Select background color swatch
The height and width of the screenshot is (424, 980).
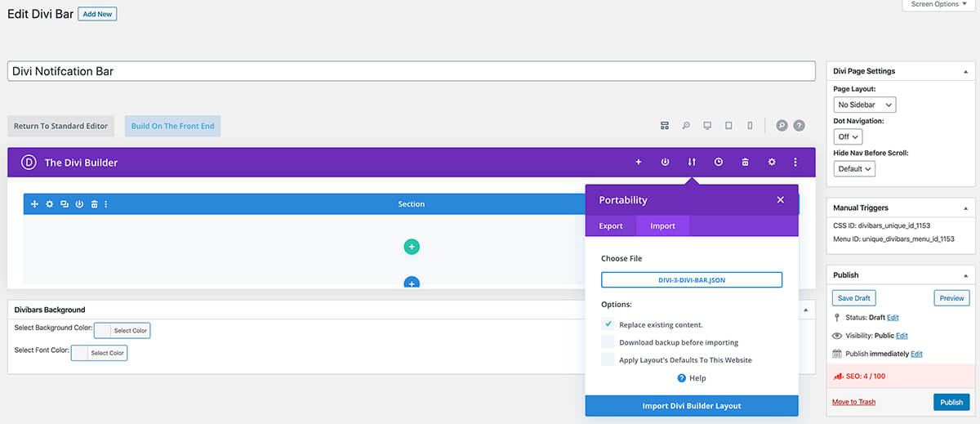122,331
